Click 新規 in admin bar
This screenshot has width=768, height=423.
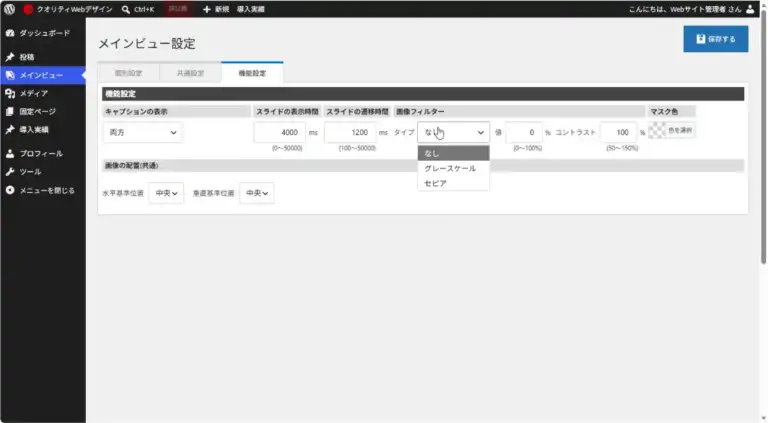tap(222, 9)
